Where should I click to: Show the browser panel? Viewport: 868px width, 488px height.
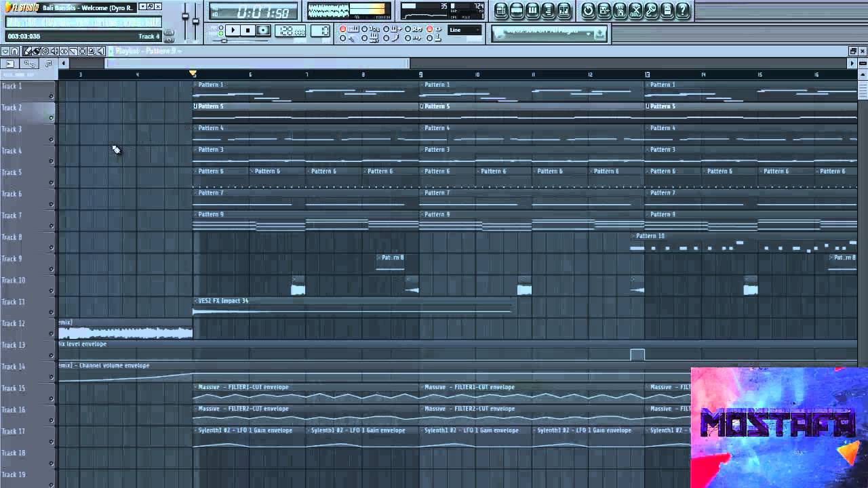pos(548,10)
